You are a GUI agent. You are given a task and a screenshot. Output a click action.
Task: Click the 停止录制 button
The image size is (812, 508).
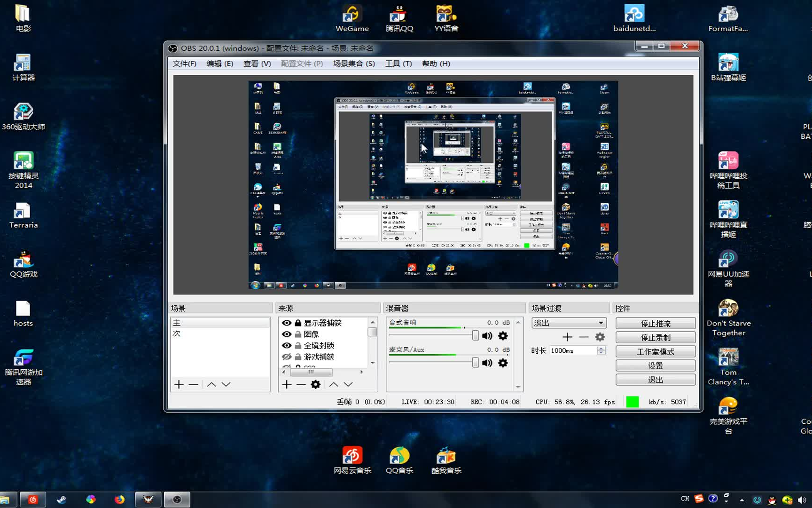[656, 338]
